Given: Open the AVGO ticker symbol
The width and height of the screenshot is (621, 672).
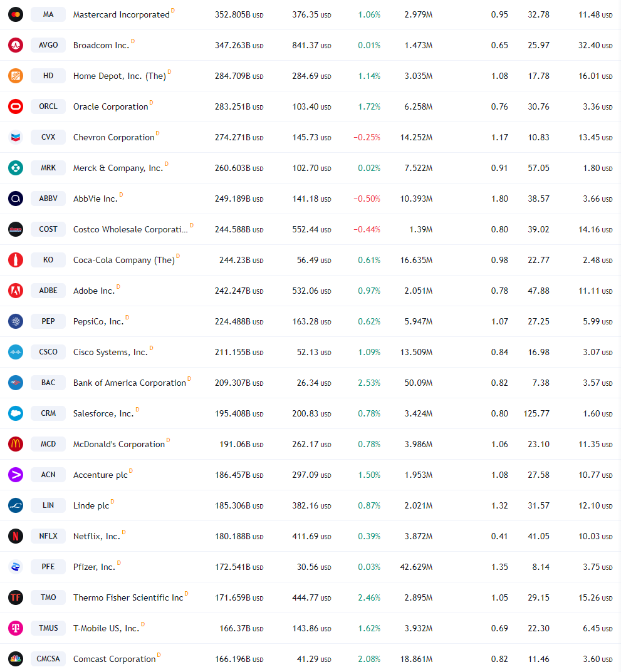Looking at the screenshot, I should [x=48, y=45].
